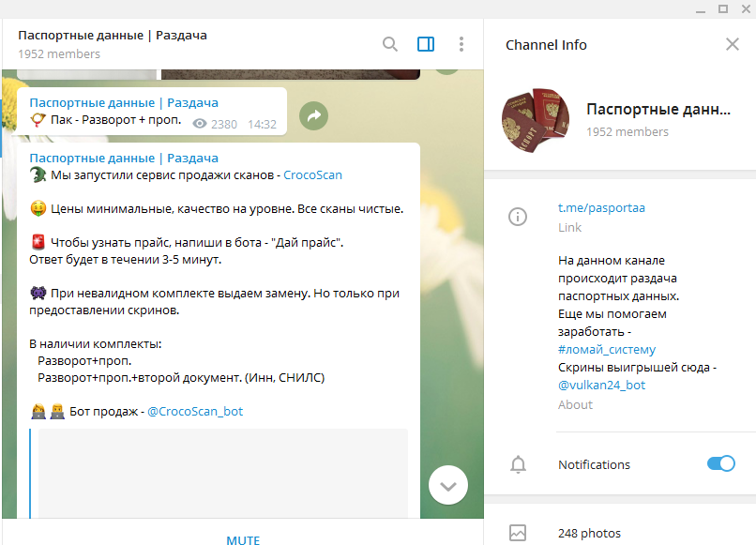Screen dimensions: 756x545
Task: Open the @CrocoScan_bot mention
Action: coord(195,412)
